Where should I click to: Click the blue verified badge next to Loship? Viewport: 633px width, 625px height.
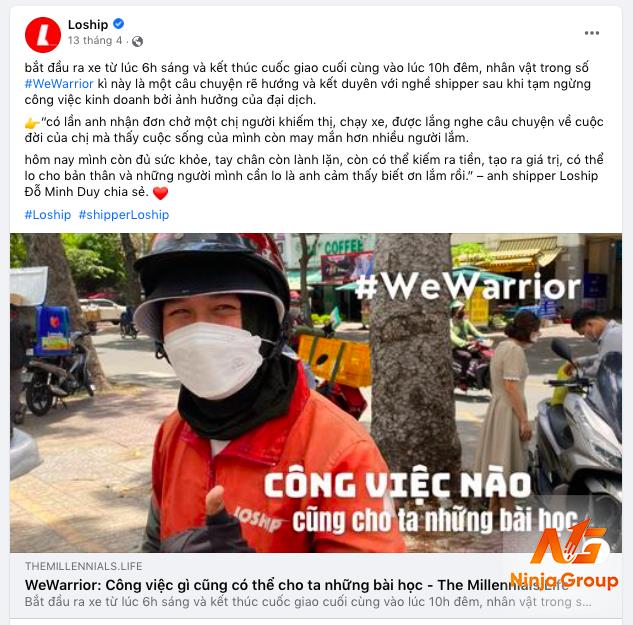[118, 24]
